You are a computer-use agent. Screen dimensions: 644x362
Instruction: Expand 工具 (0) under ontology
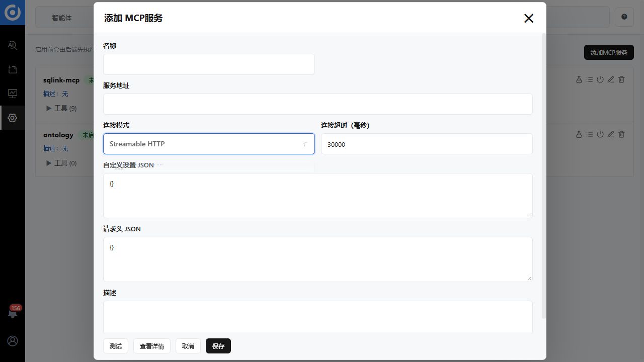(61, 163)
